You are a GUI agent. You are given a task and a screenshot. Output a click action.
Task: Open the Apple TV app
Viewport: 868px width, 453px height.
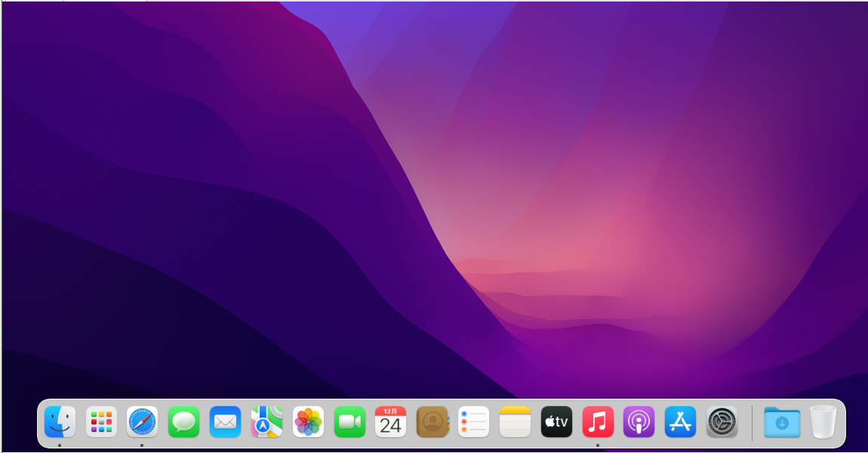(x=556, y=422)
